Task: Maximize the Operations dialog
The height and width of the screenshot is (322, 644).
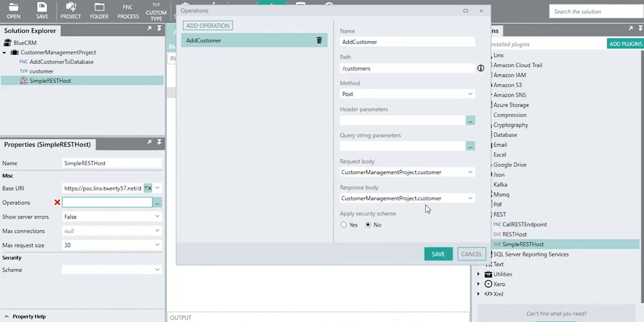Action: point(466,11)
